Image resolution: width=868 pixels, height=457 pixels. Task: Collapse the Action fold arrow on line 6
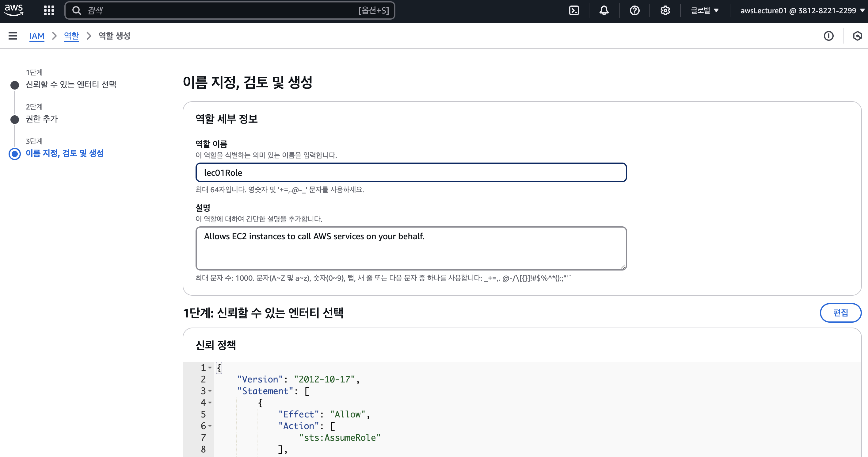click(x=210, y=426)
